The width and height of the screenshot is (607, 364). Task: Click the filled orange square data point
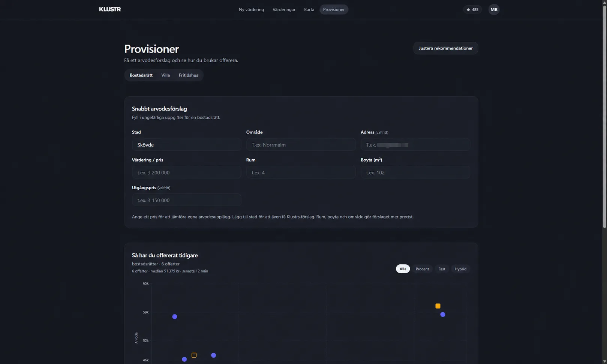click(438, 306)
